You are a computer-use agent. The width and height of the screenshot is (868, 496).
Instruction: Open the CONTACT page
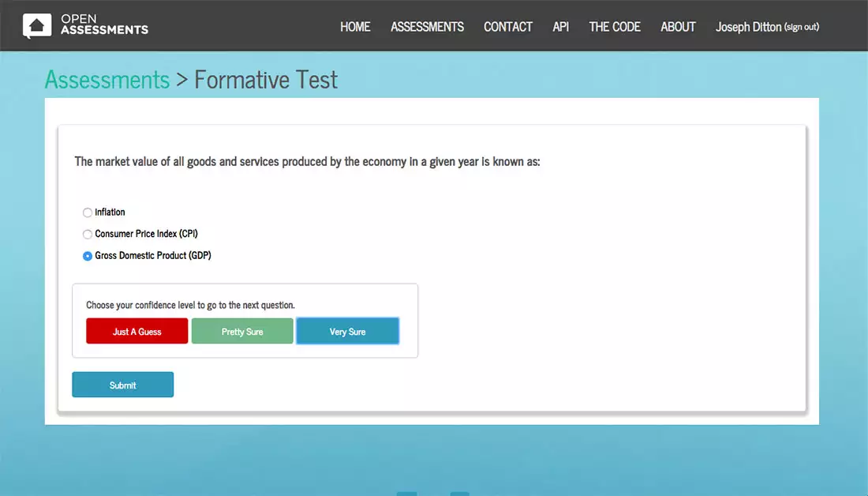tap(507, 27)
